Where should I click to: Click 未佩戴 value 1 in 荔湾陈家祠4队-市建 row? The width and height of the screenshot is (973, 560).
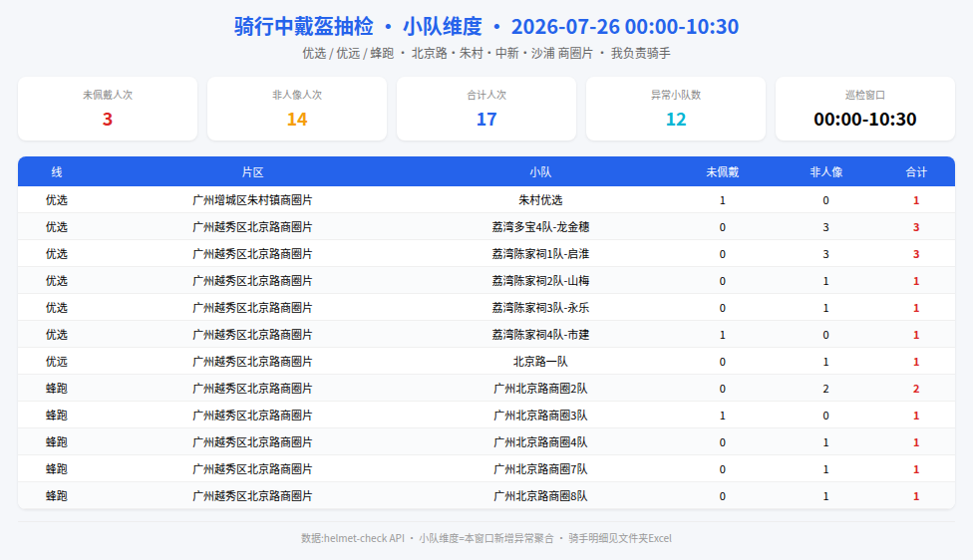click(x=723, y=334)
